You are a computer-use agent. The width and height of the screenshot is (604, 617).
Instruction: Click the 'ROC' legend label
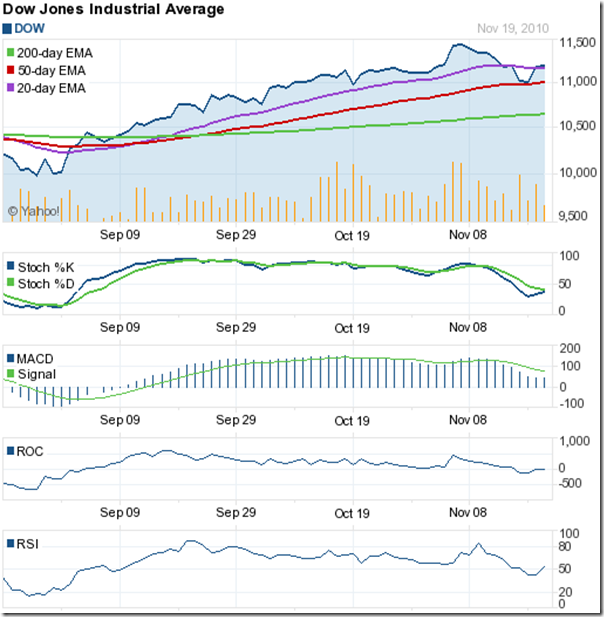tap(30, 451)
